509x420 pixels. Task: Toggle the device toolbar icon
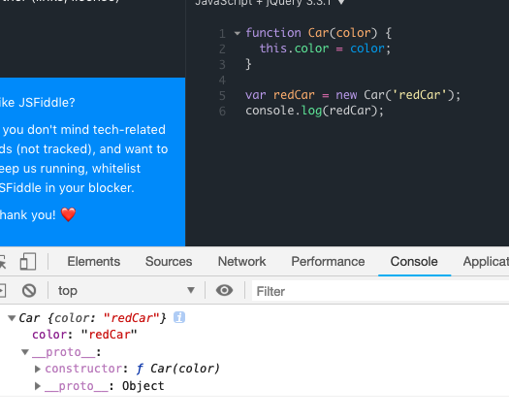pyautogui.click(x=28, y=262)
